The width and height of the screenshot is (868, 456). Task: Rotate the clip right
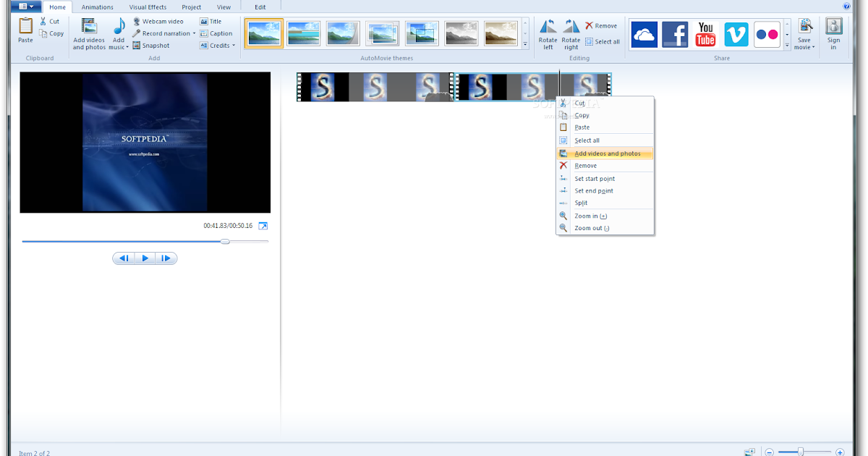(571, 34)
